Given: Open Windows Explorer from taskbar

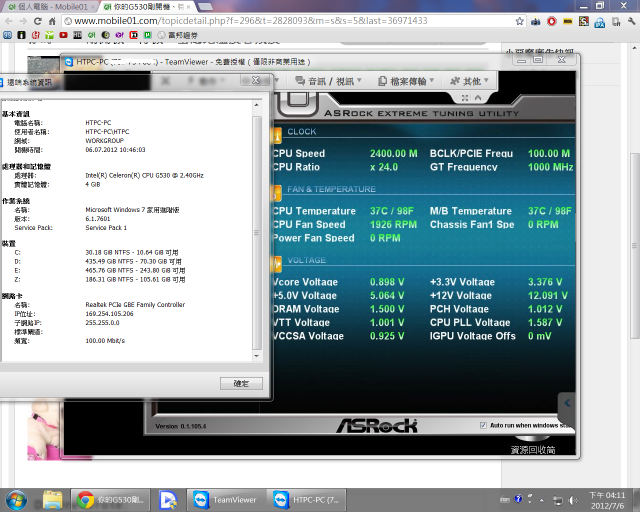Looking at the screenshot, I should coord(53,500).
